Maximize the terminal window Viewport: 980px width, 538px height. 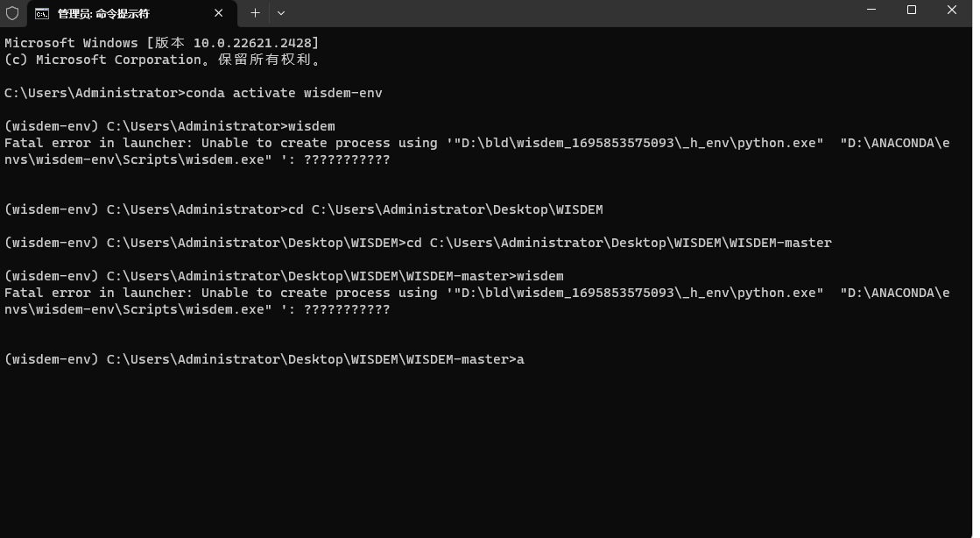pyautogui.click(x=911, y=11)
